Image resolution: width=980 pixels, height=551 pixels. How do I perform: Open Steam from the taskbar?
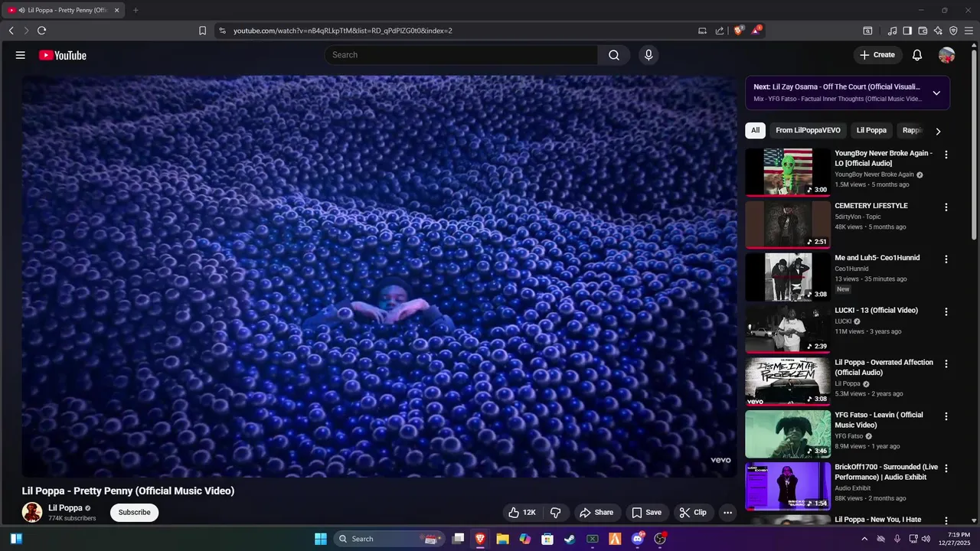coord(570,539)
